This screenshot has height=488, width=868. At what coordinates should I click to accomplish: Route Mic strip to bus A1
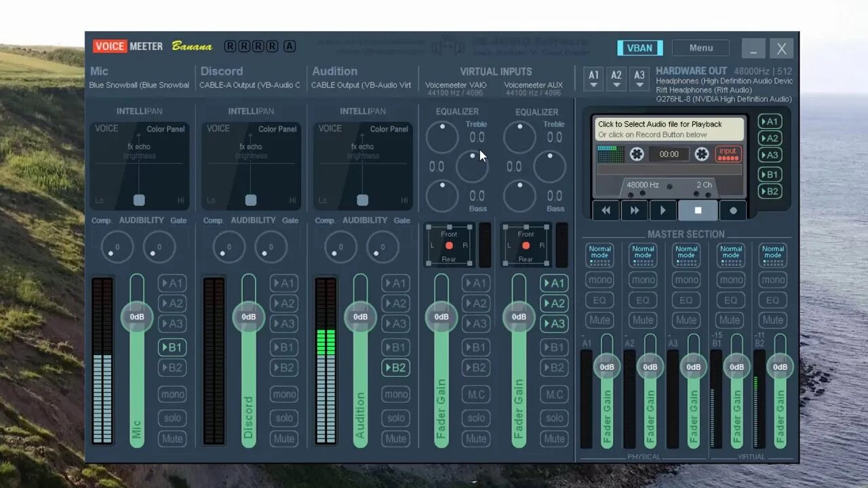click(x=172, y=283)
